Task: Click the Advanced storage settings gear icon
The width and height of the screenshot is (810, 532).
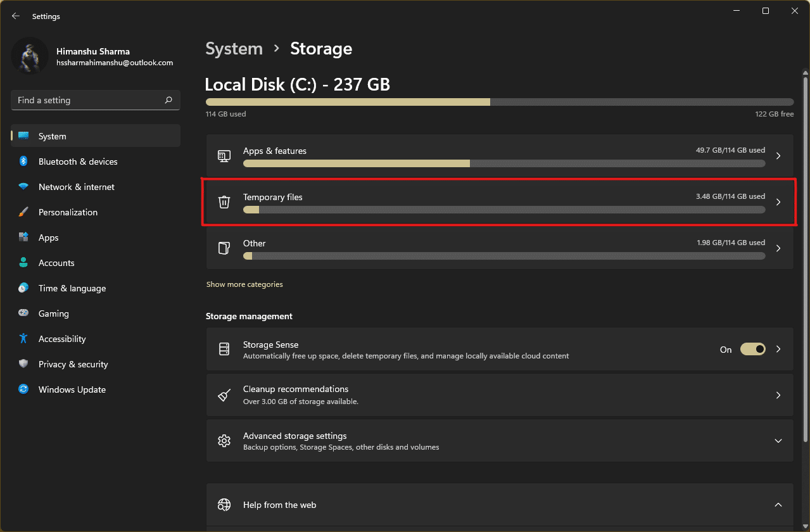Action: pyautogui.click(x=224, y=441)
